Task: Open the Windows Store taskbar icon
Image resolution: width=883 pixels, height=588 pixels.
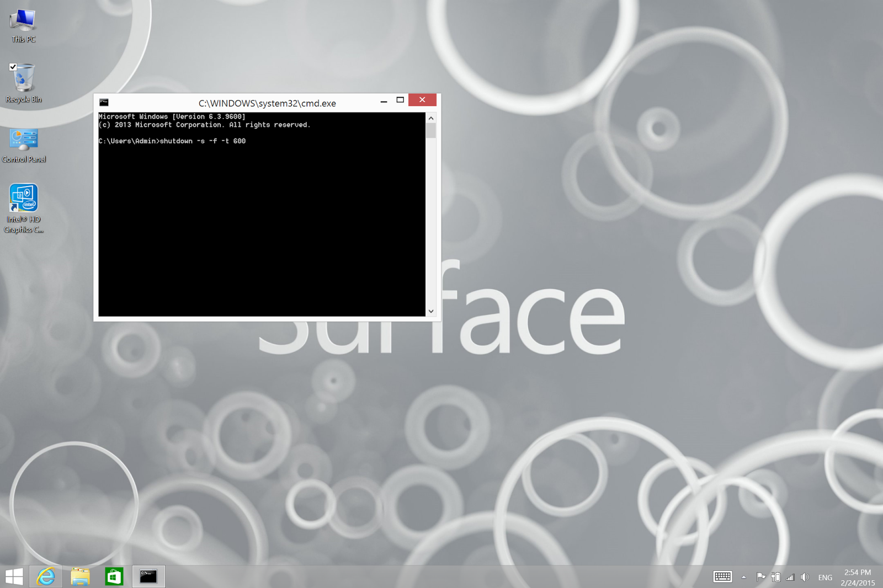Action: coord(114,577)
